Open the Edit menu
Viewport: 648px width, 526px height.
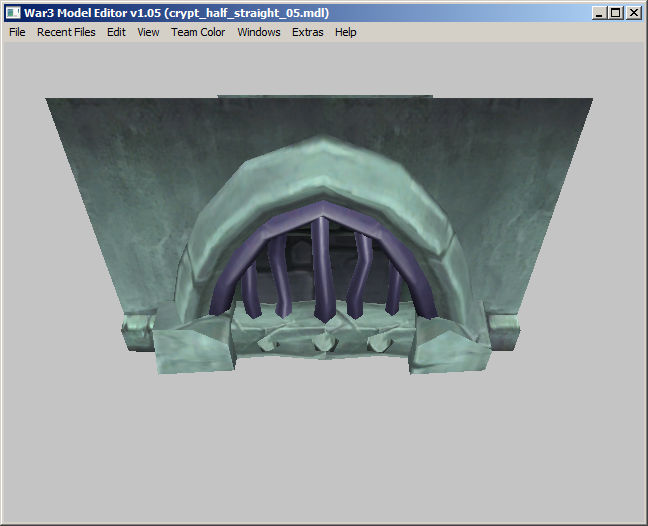(x=116, y=32)
